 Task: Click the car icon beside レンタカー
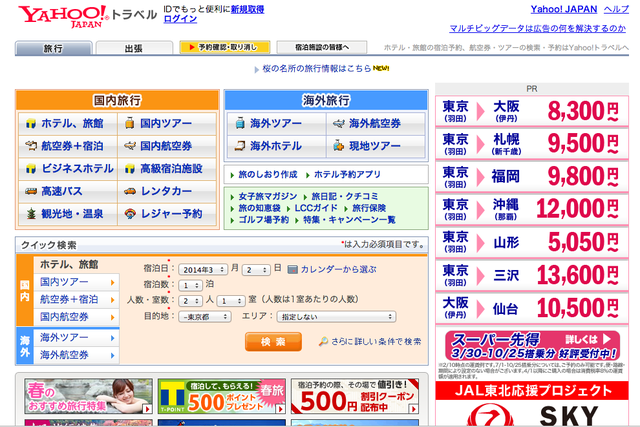[x=130, y=191]
